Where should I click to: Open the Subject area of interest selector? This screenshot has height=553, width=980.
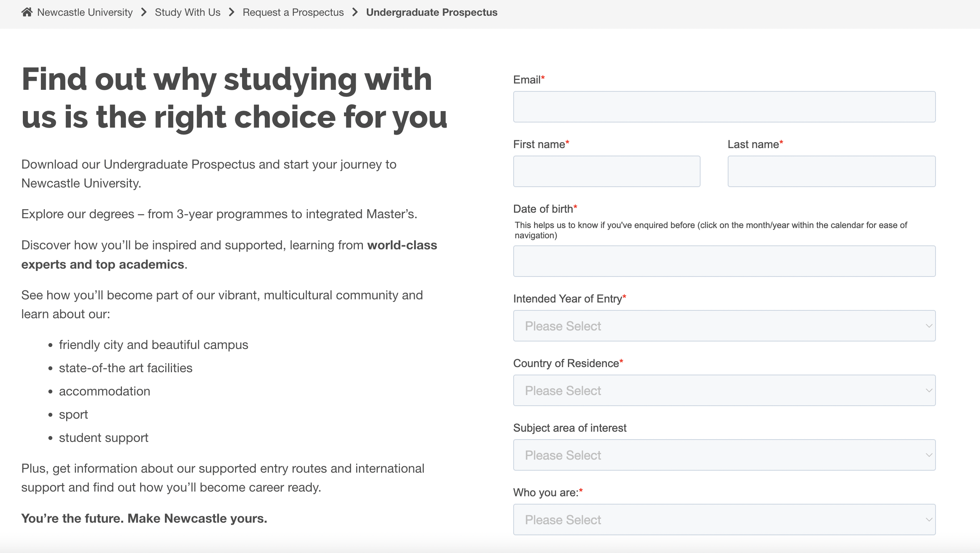pos(724,455)
